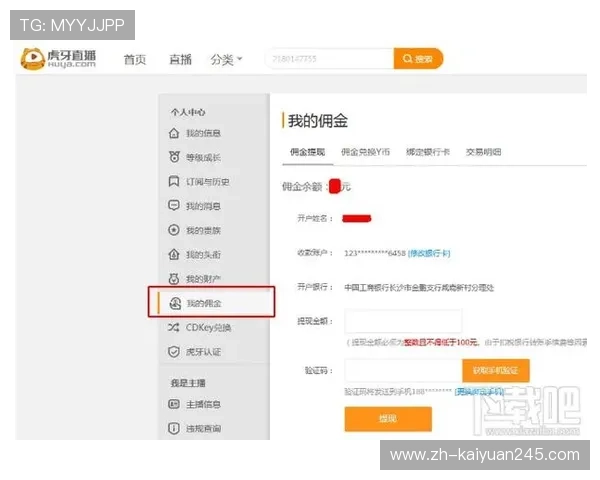Screen dimensions: 600x480
Task: Open the 我的贵族 star circle icon
Action: click(174, 230)
